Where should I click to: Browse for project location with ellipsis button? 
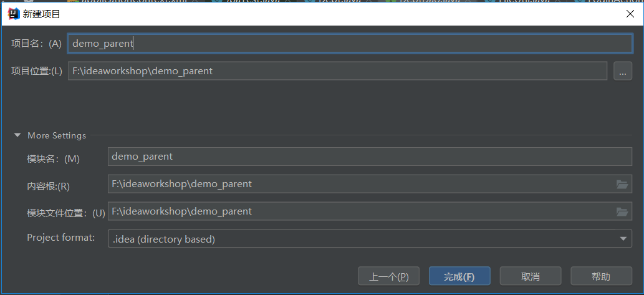point(623,71)
